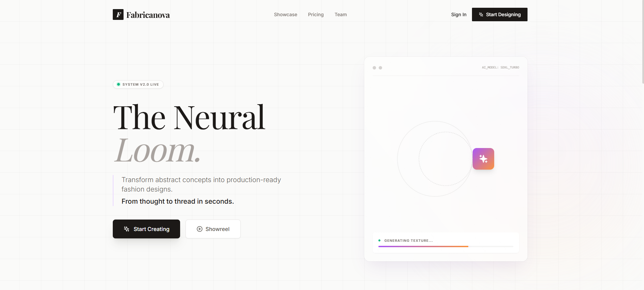The height and width of the screenshot is (290, 644).
Task: Open the Showcase nav item
Action: pos(285,14)
